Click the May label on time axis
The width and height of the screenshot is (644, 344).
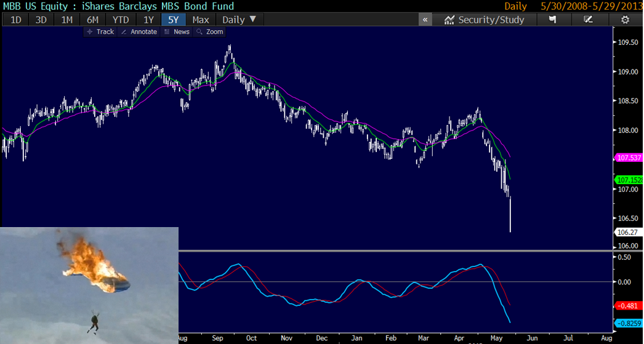click(x=496, y=338)
